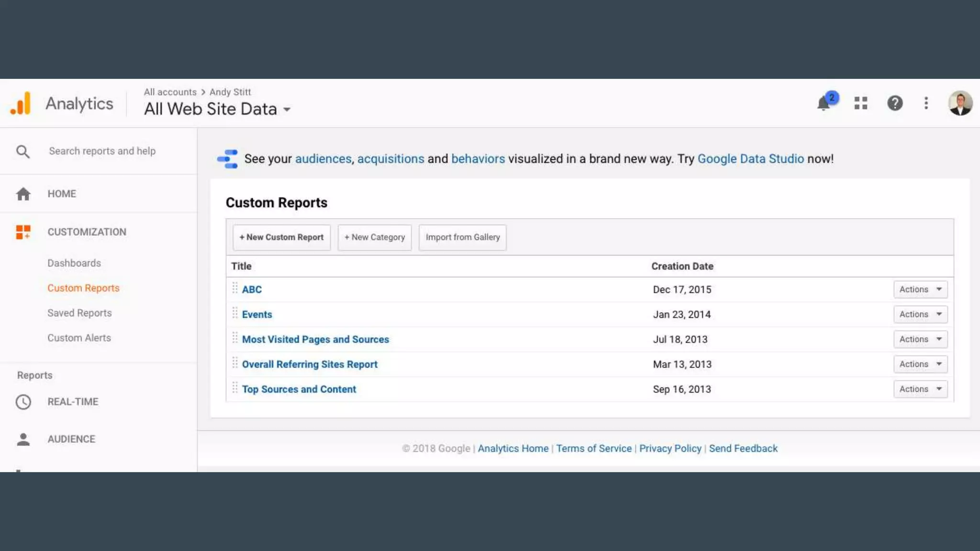The image size is (980, 551).
Task: Click the Search reports and help field
Action: click(x=102, y=151)
